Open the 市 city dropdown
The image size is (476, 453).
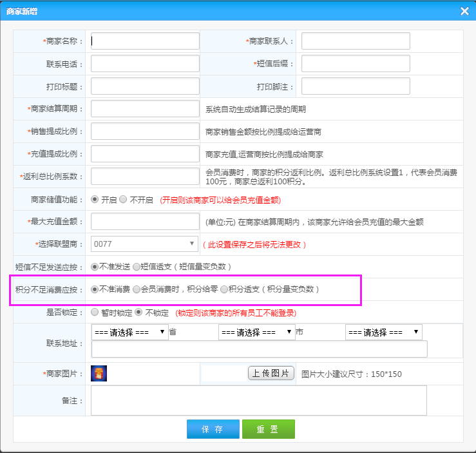point(256,332)
